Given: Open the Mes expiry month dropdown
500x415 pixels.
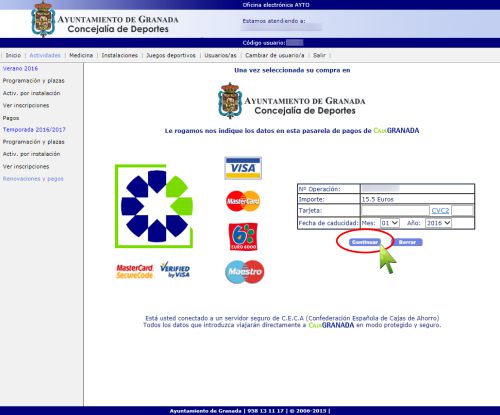Looking at the screenshot, I should click(x=390, y=223).
